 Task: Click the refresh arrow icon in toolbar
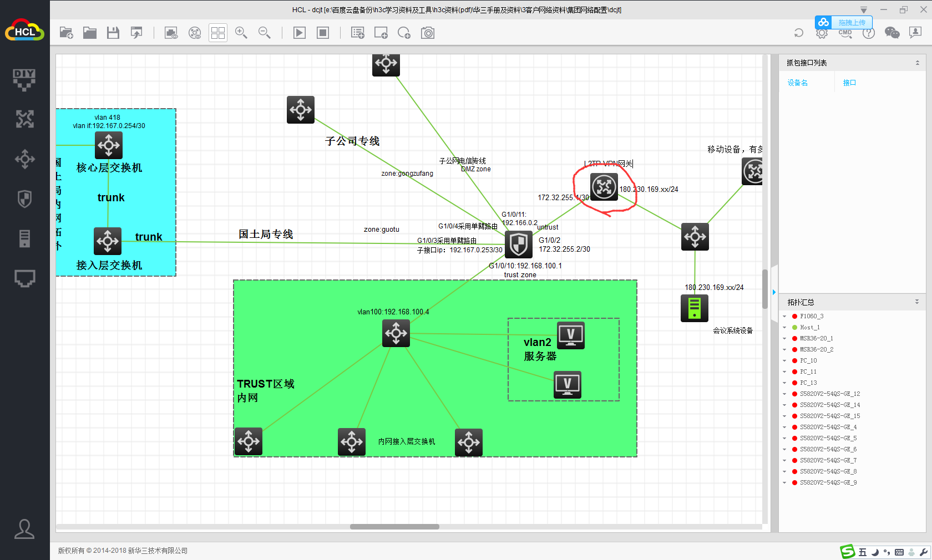pyautogui.click(x=799, y=33)
